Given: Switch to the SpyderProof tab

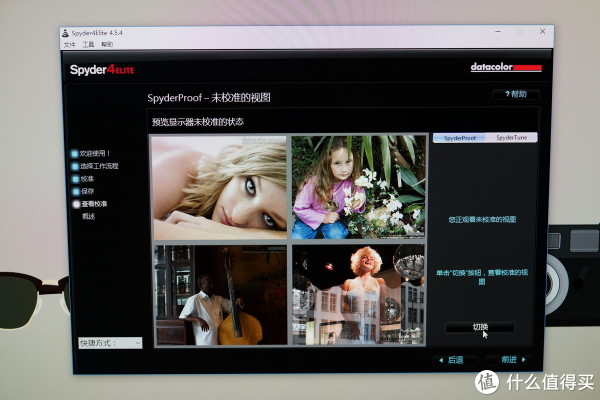Looking at the screenshot, I should tap(459, 138).
